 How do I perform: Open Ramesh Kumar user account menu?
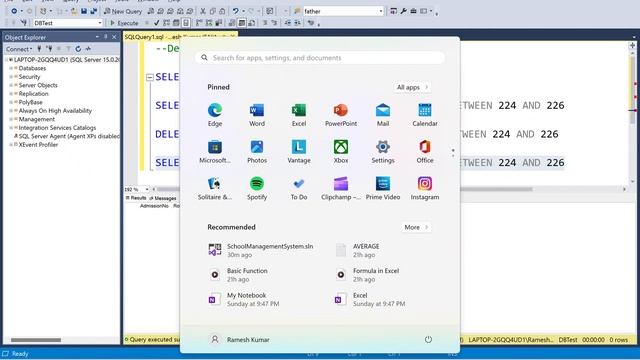240,340
